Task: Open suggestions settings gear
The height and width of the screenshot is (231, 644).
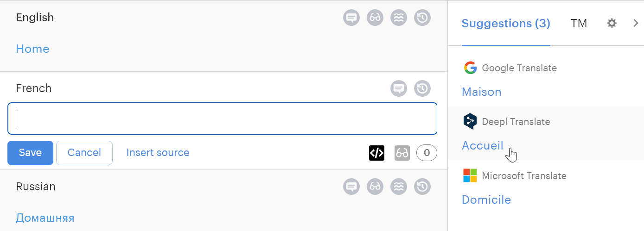Action: [x=612, y=23]
